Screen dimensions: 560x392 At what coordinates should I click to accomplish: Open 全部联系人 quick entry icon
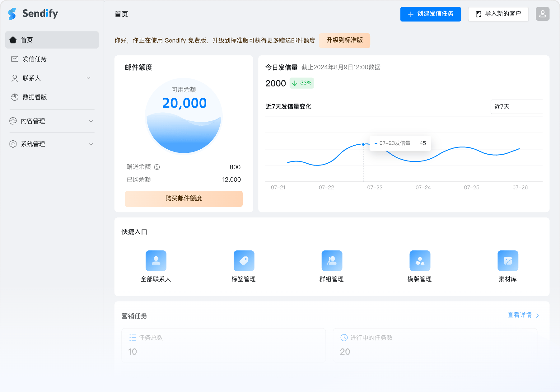click(156, 261)
